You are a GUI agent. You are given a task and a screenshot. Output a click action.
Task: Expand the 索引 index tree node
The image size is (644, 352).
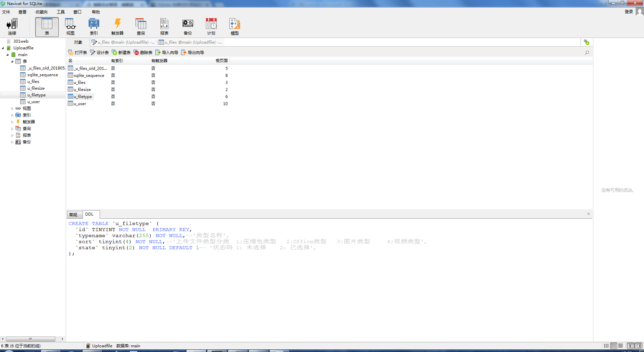click(x=12, y=115)
